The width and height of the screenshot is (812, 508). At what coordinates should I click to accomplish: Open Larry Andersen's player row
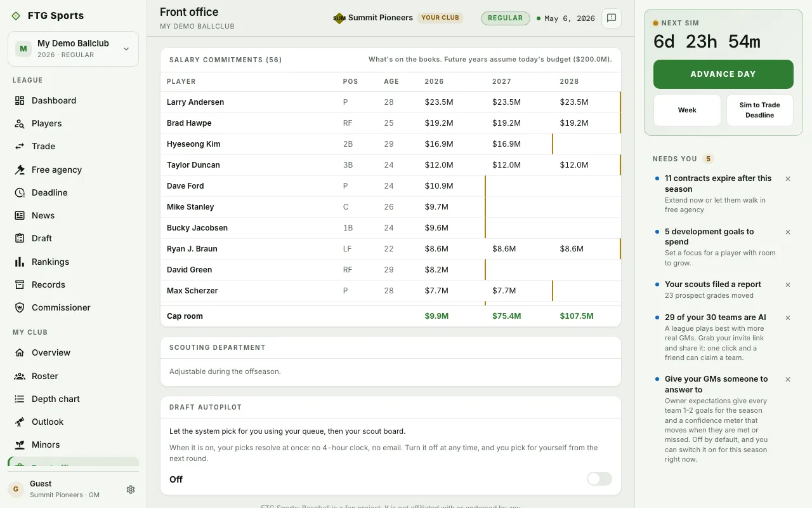click(391, 102)
